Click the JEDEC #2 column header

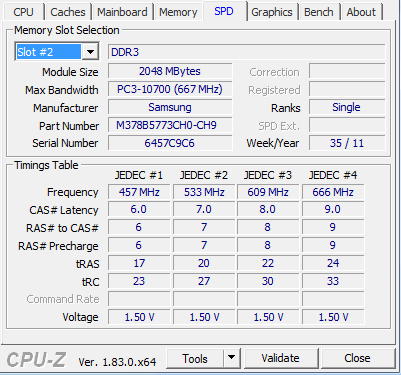[204, 175]
